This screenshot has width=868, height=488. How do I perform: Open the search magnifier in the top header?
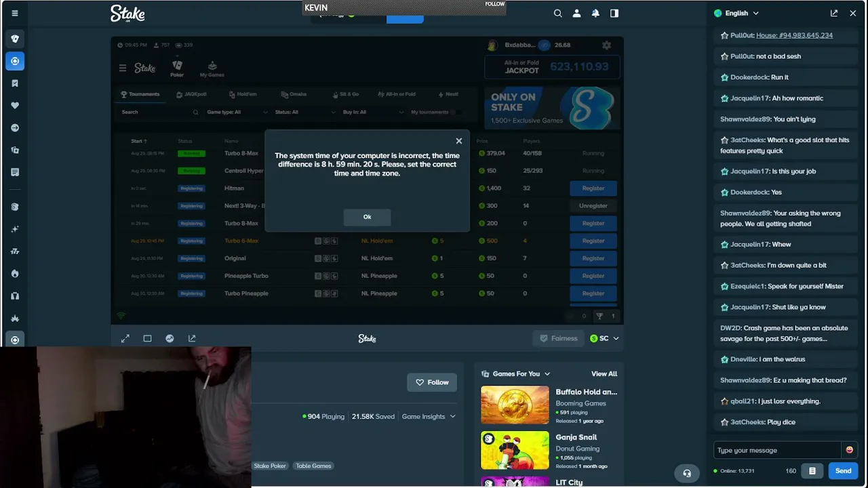[x=557, y=13]
